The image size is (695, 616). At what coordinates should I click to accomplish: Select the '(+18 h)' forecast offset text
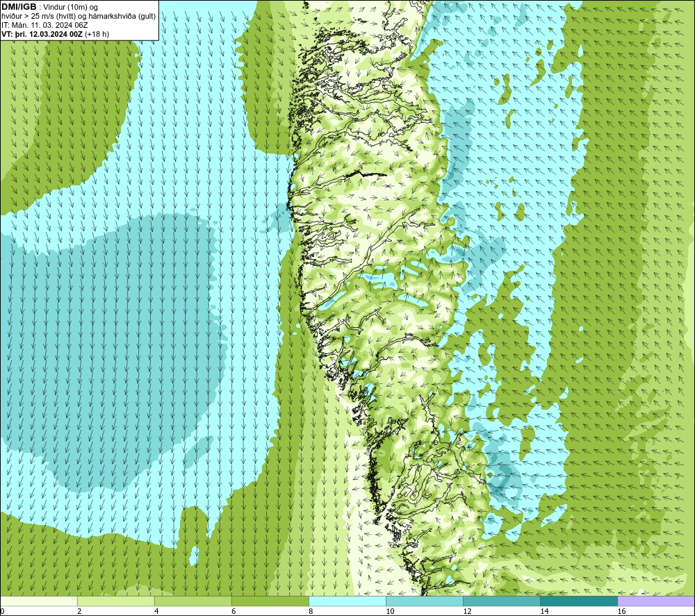click(x=97, y=34)
